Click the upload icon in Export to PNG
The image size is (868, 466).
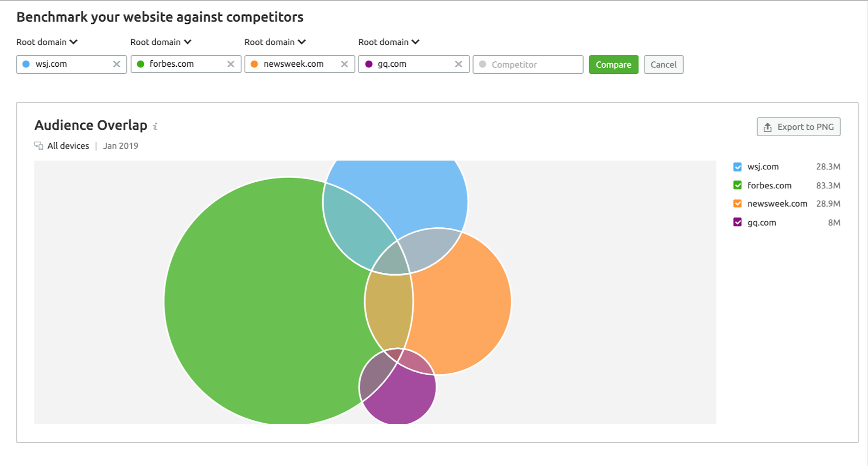[x=768, y=127]
